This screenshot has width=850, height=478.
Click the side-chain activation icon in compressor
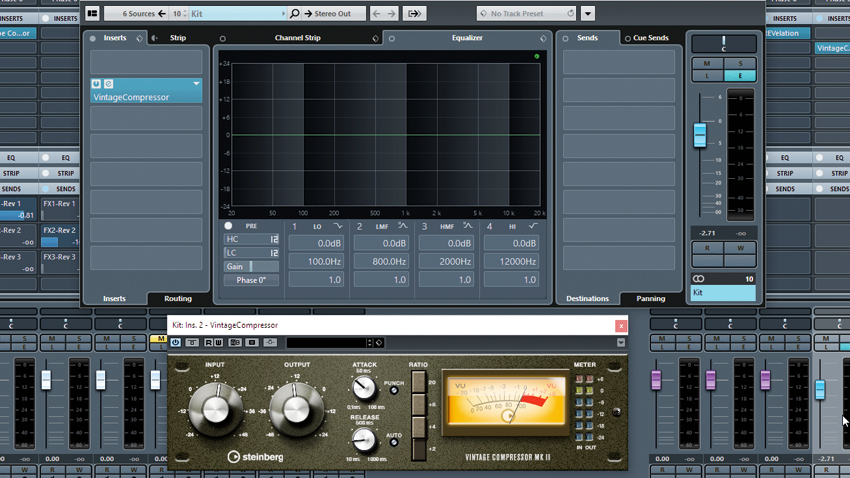point(270,343)
